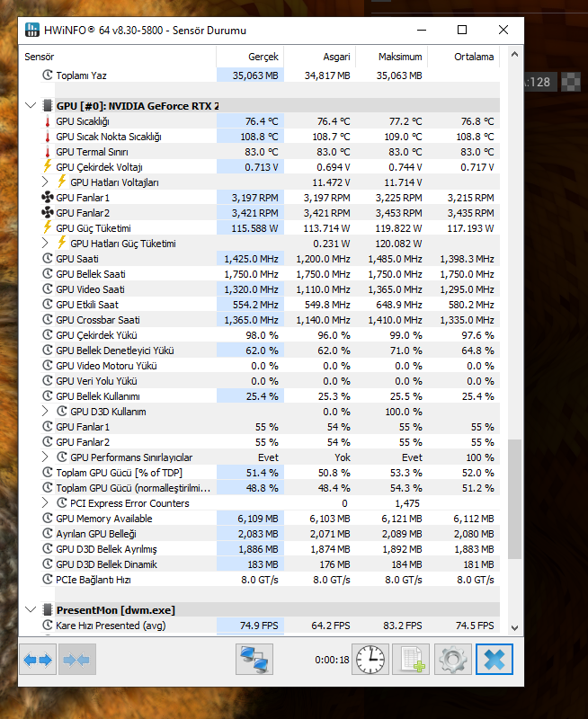Expand GPU Hatları Voltajları sub-items
The width and height of the screenshot is (588, 719).
coord(45,182)
